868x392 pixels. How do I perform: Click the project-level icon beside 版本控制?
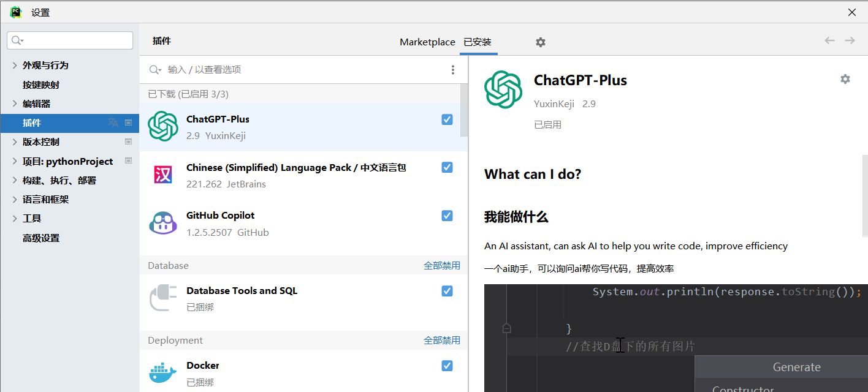[128, 141]
